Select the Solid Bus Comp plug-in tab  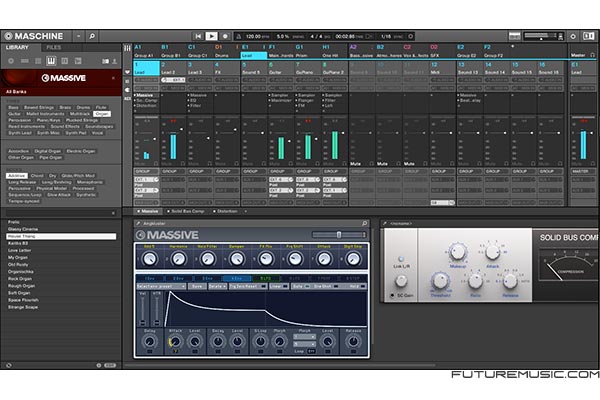coord(186,211)
